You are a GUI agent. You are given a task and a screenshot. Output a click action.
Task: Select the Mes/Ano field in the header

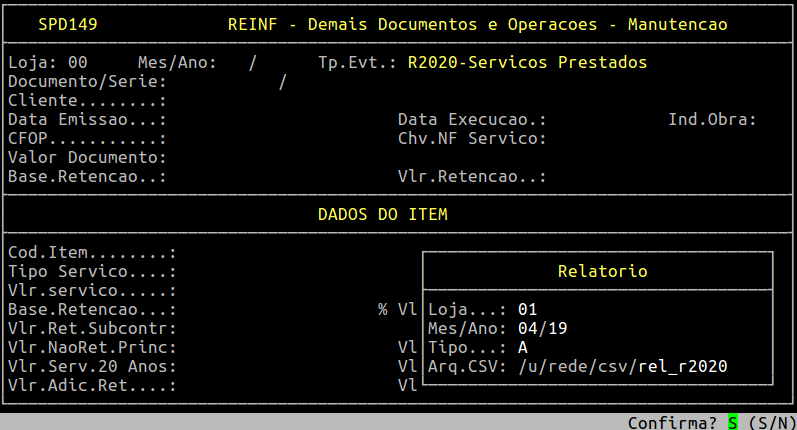[x=256, y=63]
